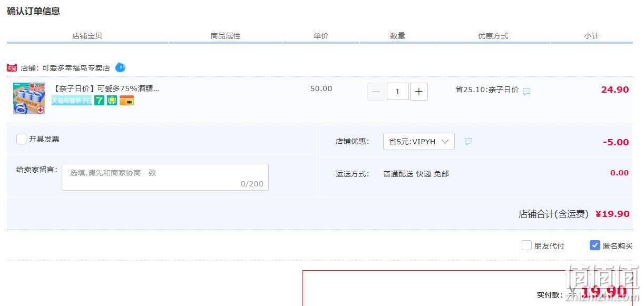Open info bubble next to store discount dropdown
The image size is (644, 306).
coord(469,142)
